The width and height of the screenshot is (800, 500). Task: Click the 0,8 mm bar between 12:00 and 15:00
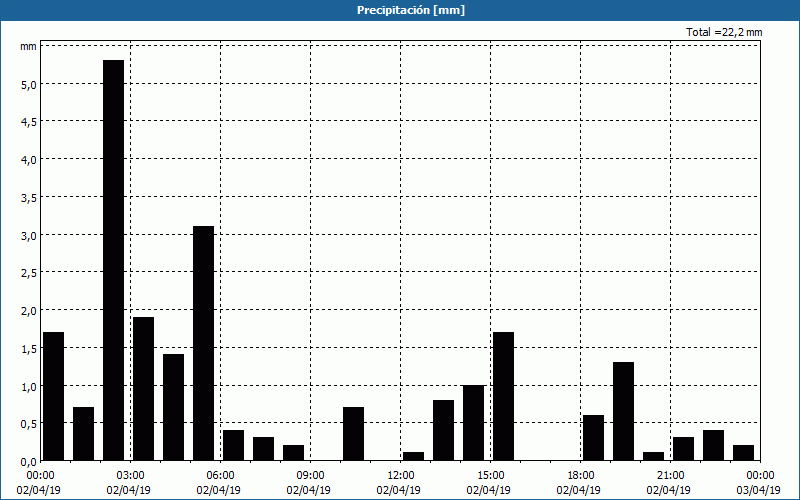point(443,430)
